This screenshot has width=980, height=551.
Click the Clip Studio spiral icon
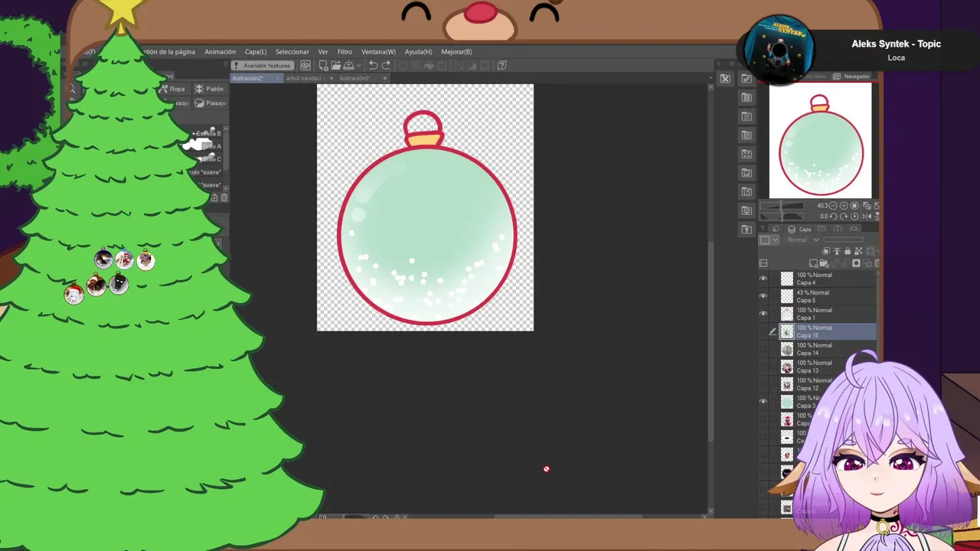click(x=305, y=65)
